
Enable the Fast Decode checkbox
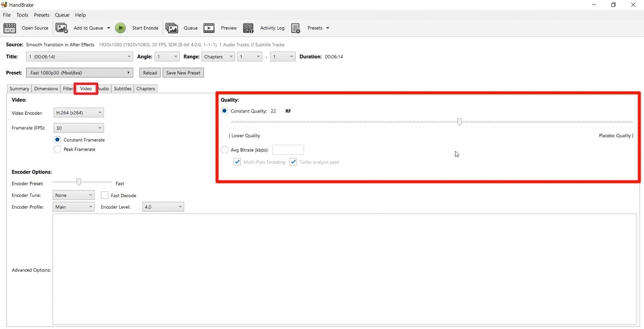[105, 195]
